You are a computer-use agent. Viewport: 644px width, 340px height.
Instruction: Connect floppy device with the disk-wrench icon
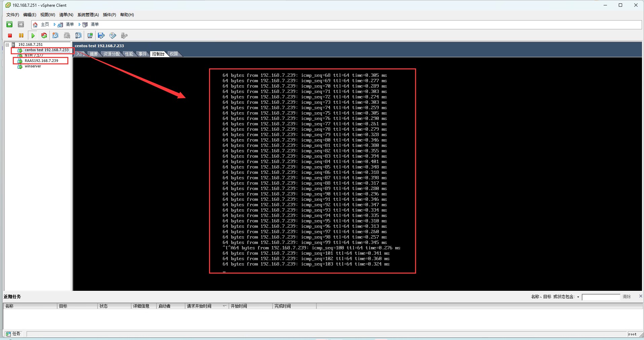[x=101, y=35]
